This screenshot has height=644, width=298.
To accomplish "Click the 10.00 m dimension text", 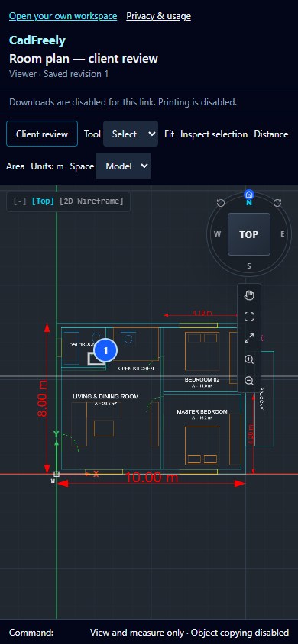I will pyautogui.click(x=151, y=478).
